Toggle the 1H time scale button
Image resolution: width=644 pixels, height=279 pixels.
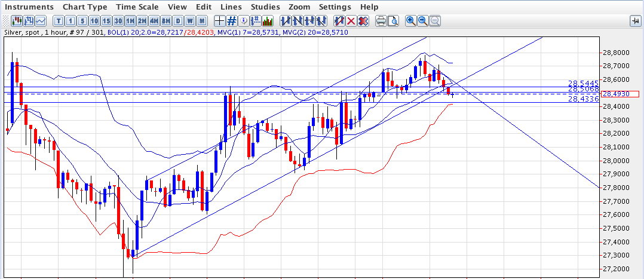click(130, 21)
